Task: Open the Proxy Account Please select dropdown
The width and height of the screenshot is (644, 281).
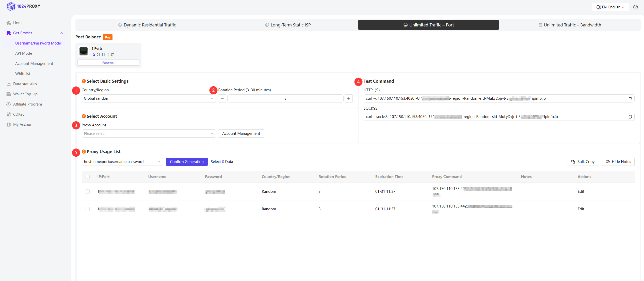Action: pyautogui.click(x=149, y=134)
